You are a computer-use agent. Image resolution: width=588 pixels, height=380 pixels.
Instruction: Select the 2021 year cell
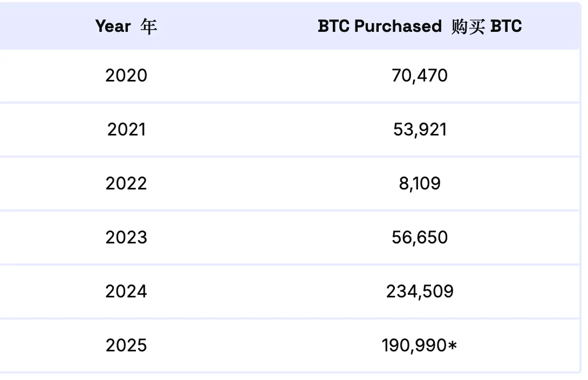pyautogui.click(x=126, y=130)
